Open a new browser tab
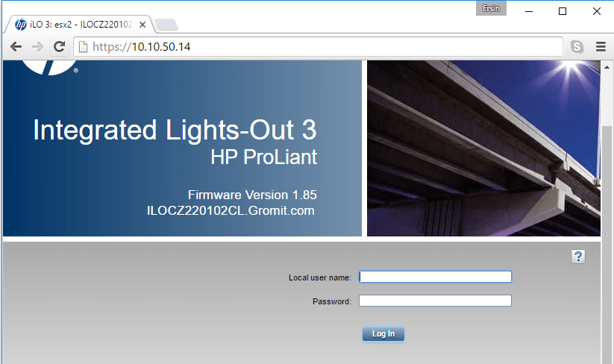The width and height of the screenshot is (614, 364). (166, 25)
